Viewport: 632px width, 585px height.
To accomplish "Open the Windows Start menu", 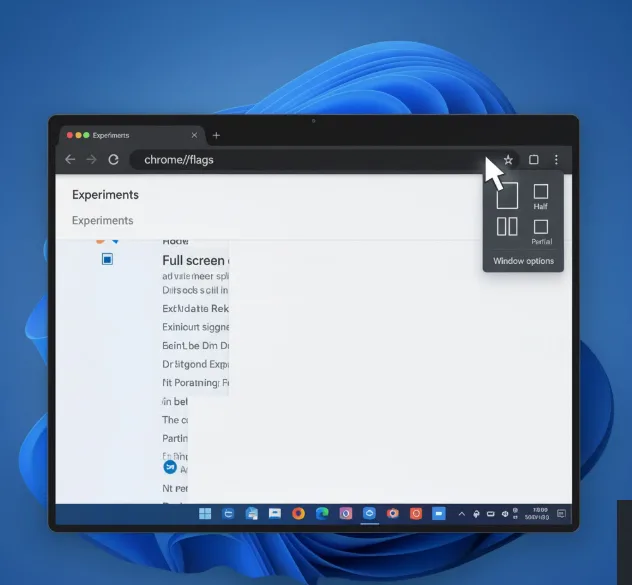I will 205,514.
